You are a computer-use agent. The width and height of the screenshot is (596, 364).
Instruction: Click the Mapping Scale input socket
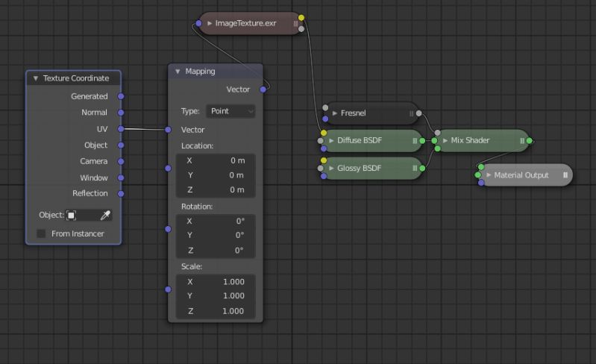[168, 289]
